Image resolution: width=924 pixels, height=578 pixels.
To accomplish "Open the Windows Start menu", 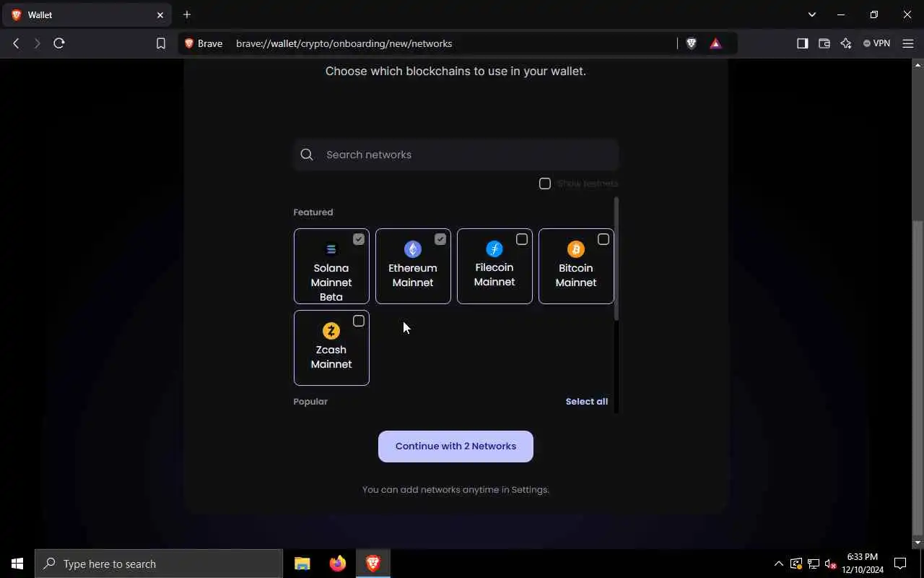I will 17,564.
